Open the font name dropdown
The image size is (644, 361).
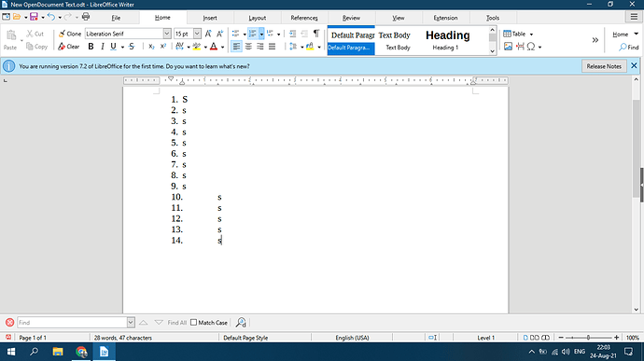coord(167,34)
